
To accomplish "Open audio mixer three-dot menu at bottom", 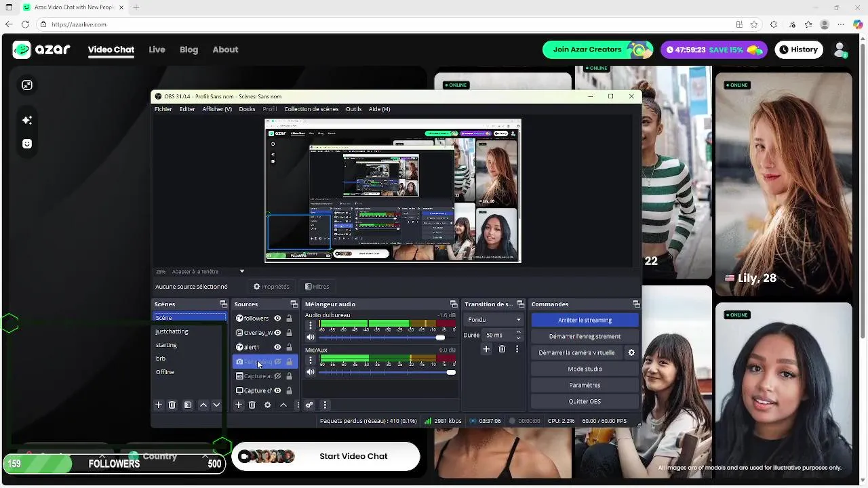I will coord(325,405).
